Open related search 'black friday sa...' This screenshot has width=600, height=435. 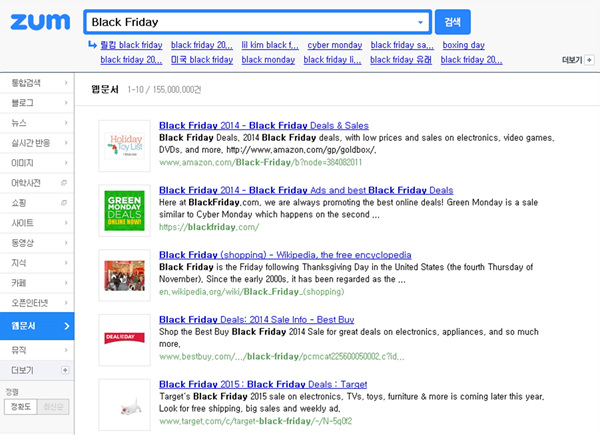coord(402,45)
